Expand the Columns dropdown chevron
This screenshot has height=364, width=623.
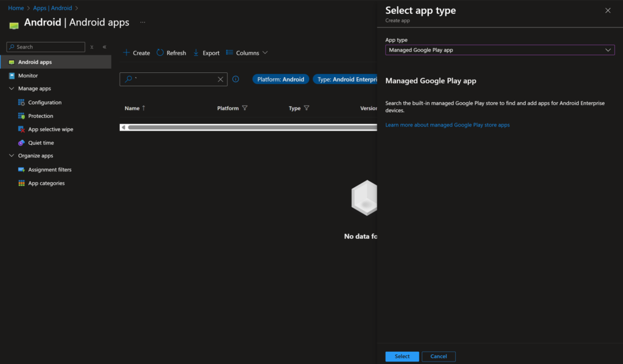point(265,52)
